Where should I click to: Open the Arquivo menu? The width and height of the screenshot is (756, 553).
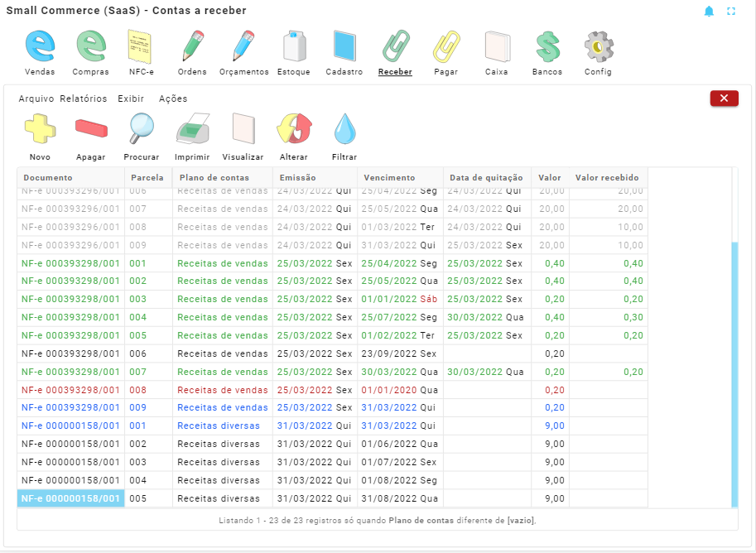(x=36, y=99)
